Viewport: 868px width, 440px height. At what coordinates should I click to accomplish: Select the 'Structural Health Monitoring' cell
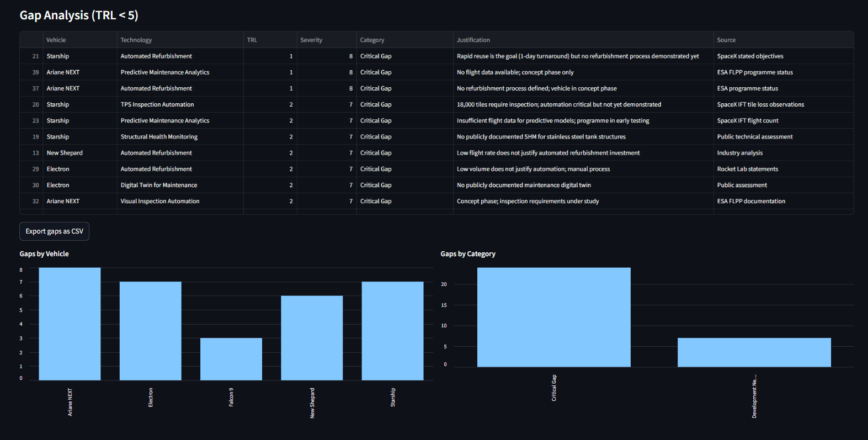coord(180,137)
